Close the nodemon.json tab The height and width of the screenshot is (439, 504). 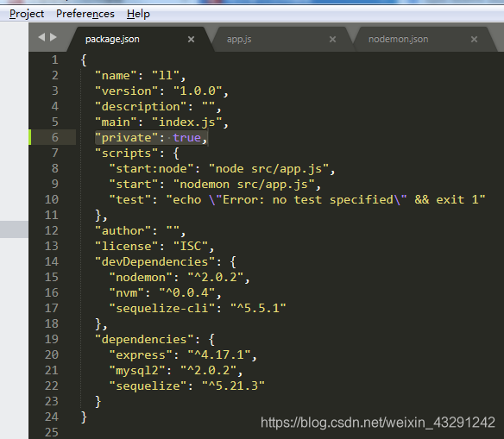pos(474,39)
